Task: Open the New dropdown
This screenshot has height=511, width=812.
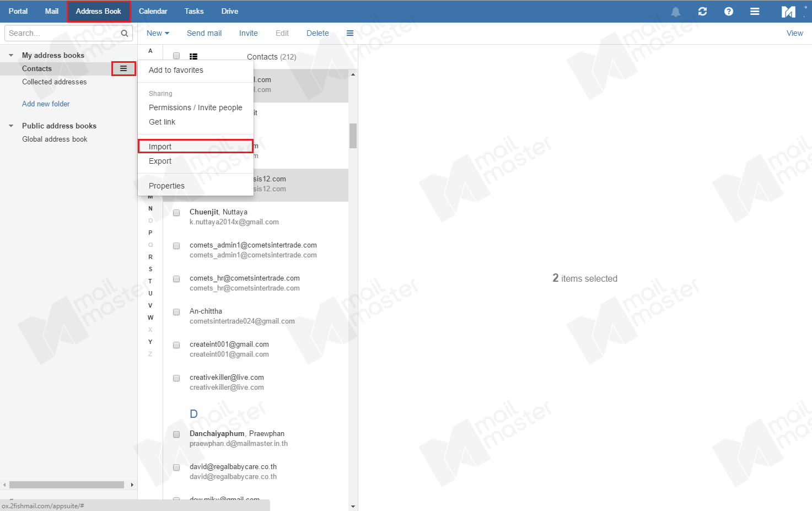Action: point(158,33)
